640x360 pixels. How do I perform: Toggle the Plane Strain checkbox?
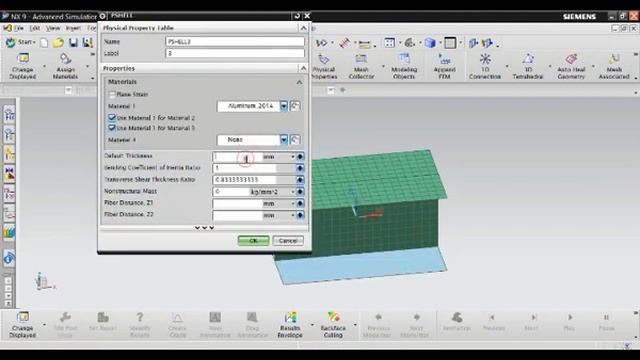112,94
